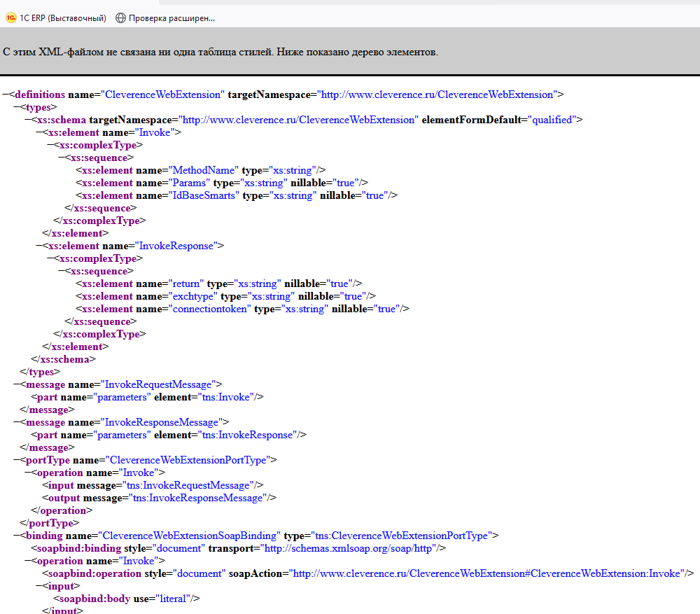Collapse the CleverenceWebExtensionSoapBinding binding node
Screen dimensions: 700x614
tap(17, 536)
